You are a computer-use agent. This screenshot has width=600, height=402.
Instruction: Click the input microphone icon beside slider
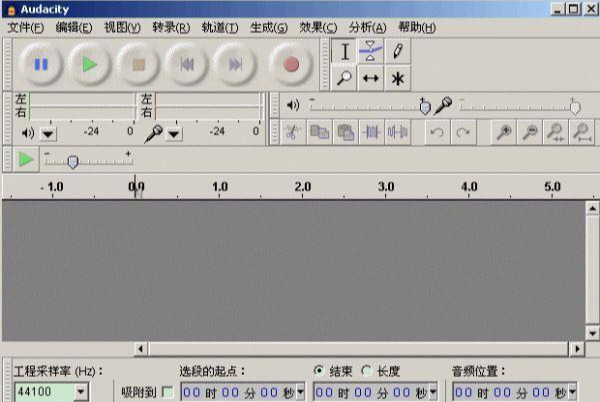tap(443, 105)
